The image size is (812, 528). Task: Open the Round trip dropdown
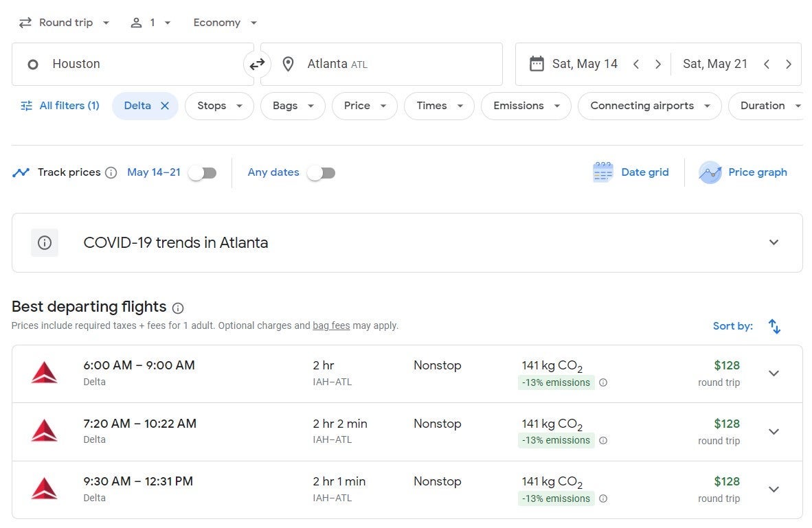point(64,23)
